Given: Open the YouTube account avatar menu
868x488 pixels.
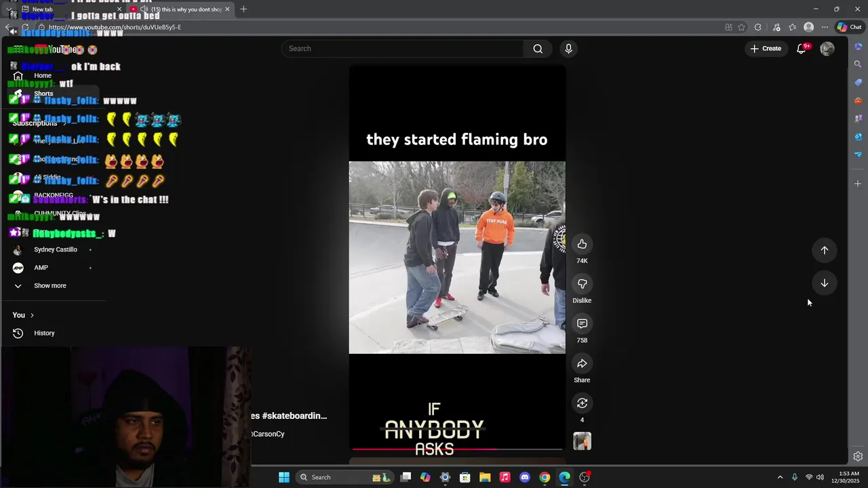Looking at the screenshot, I should [x=827, y=49].
